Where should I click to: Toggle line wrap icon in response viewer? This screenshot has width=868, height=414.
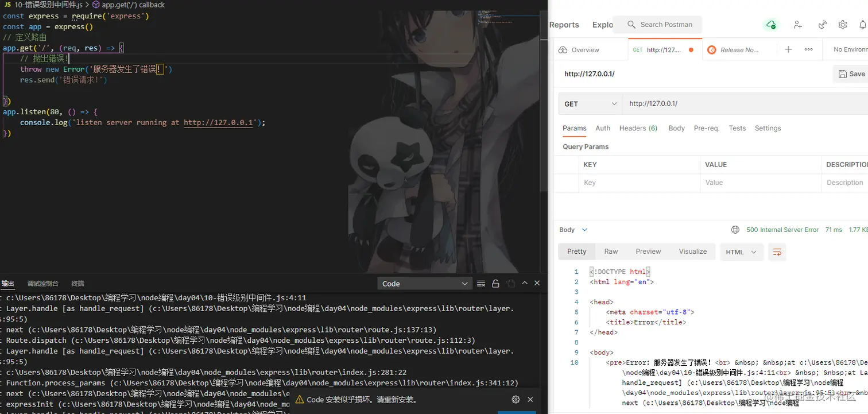pos(777,252)
